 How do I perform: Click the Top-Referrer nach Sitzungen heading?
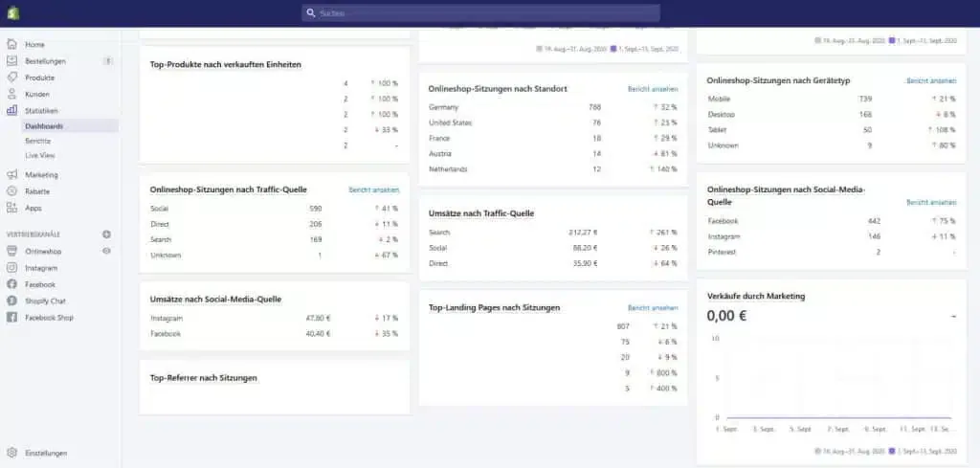click(204, 378)
